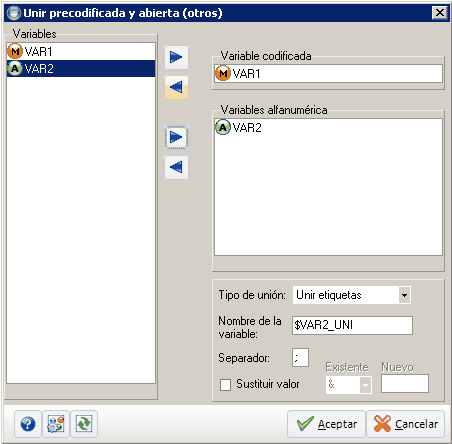This screenshot has width=452, height=444.
Task: Select VAR2 in Variables alfanumérica list
Action: click(238, 127)
